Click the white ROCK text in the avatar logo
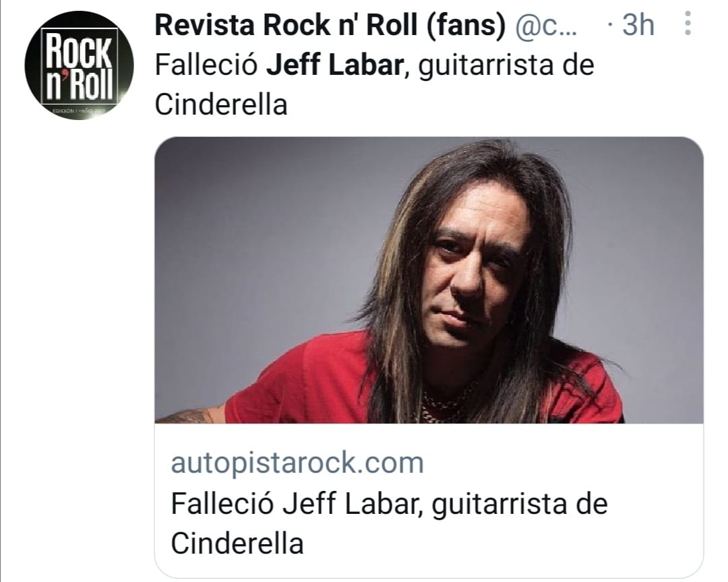Viewport: 728px width, 582px height. pyautogui.click(x=78, y=50)
